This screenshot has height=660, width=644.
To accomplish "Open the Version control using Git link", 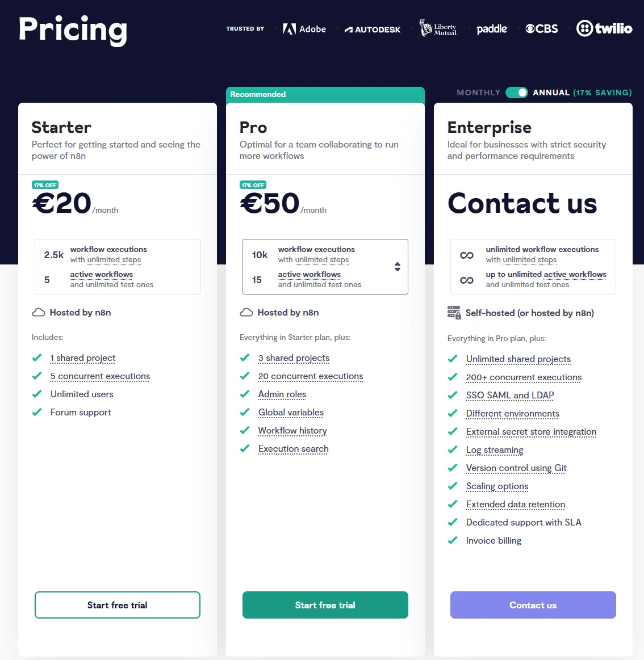I will point(516,468).
